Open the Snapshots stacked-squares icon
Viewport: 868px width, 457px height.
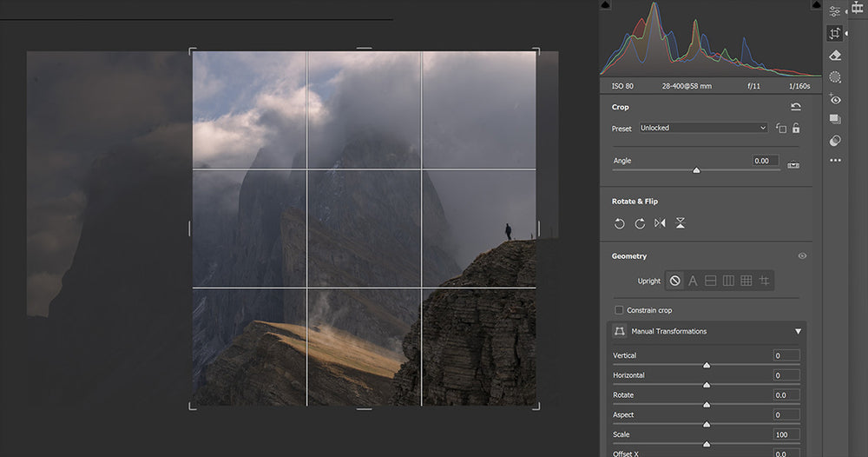pyautogui.click(x=835, y=119)
